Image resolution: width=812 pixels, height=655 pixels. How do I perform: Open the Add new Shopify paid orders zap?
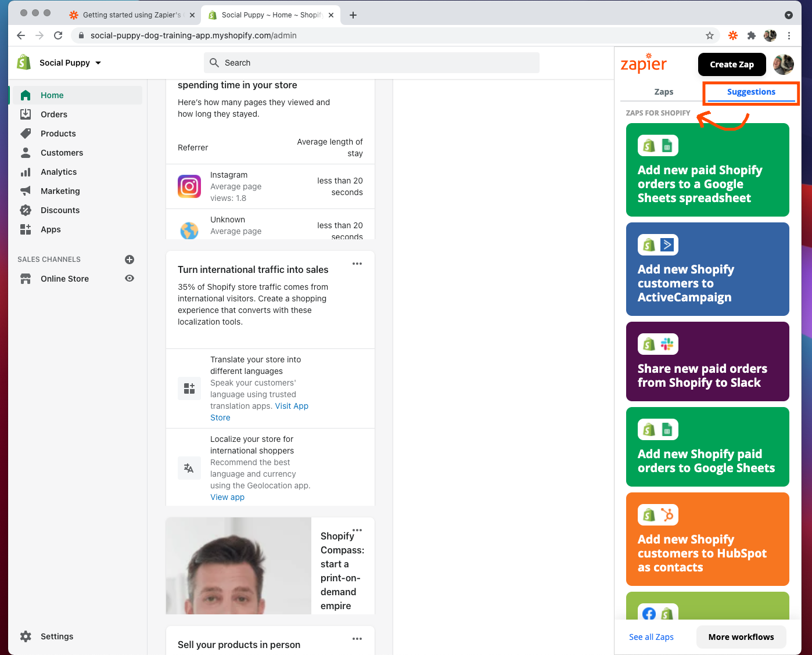click(707, 447)
